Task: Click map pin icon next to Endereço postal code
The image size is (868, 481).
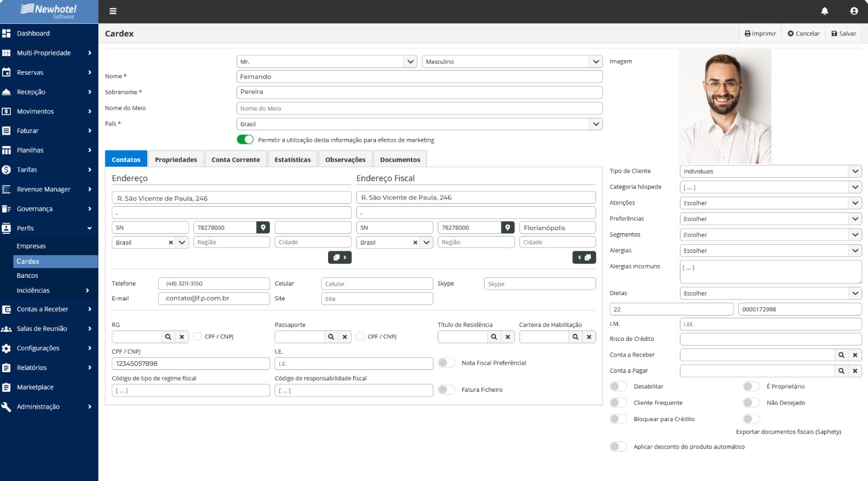Action: pos(263,227)
